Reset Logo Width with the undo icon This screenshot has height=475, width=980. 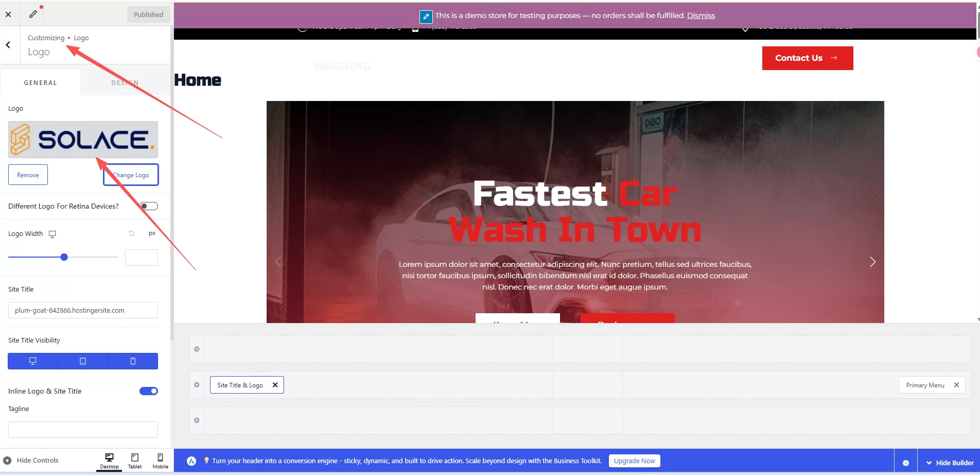[x=131, y=233]
